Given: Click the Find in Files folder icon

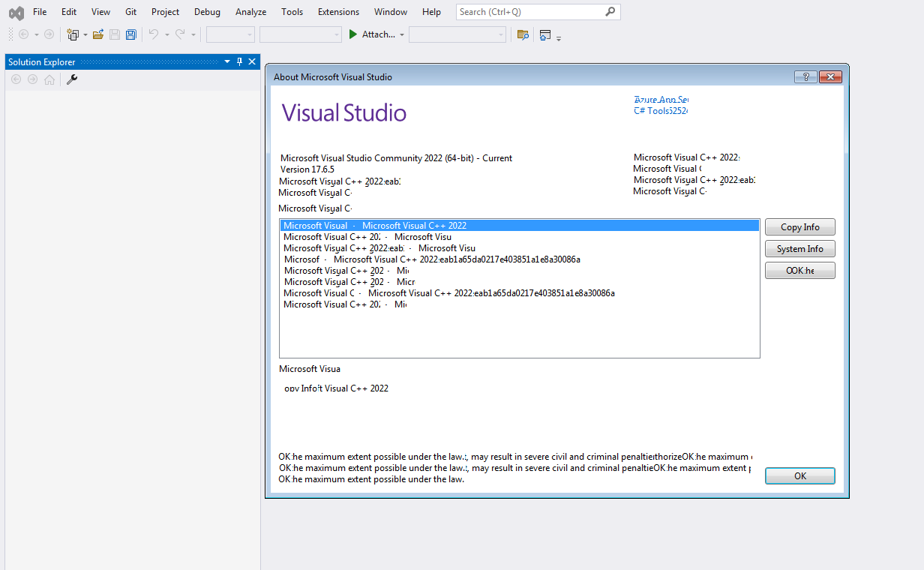Looking at the screenshot, I should pos(523,34).
